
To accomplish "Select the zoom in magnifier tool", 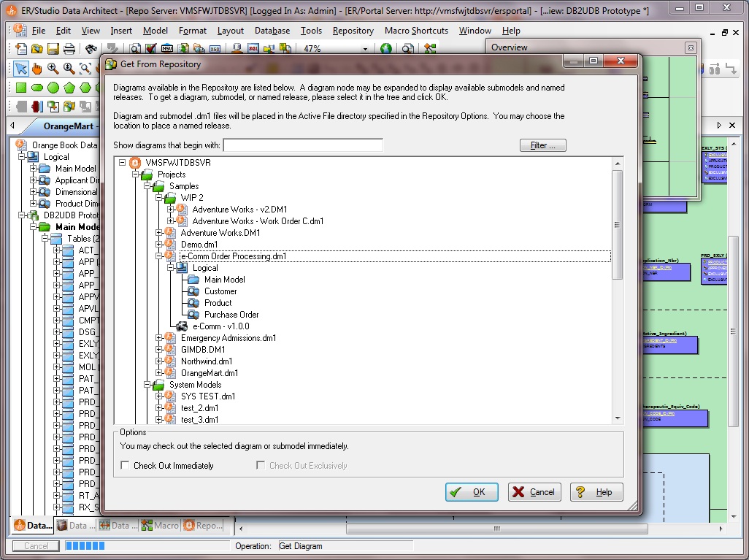I will [53, 69].
